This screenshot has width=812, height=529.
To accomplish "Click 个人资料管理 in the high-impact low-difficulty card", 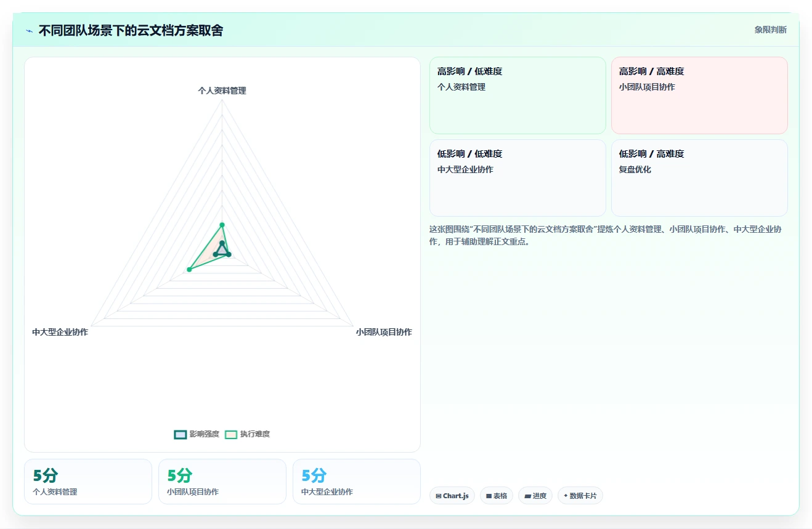I will 461,87.
